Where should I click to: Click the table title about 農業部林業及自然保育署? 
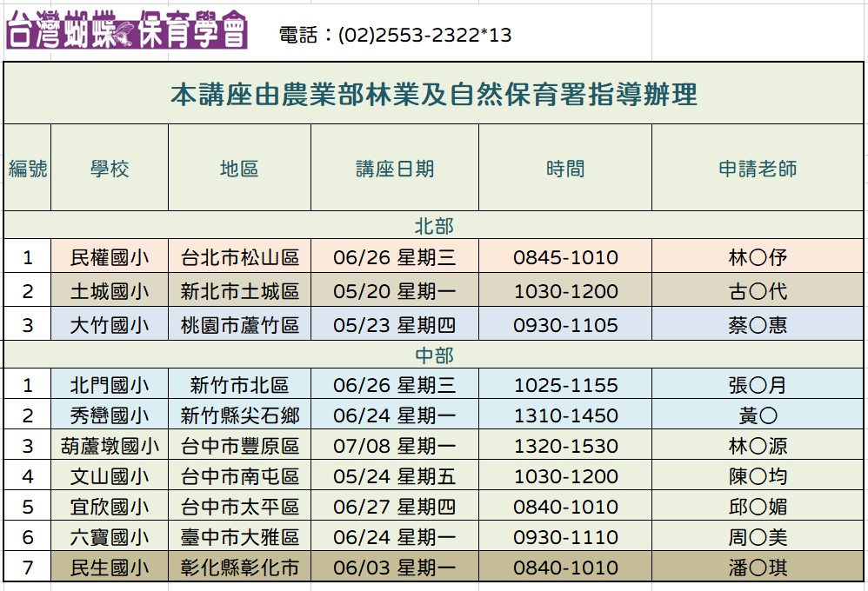[x=434, y=94]
